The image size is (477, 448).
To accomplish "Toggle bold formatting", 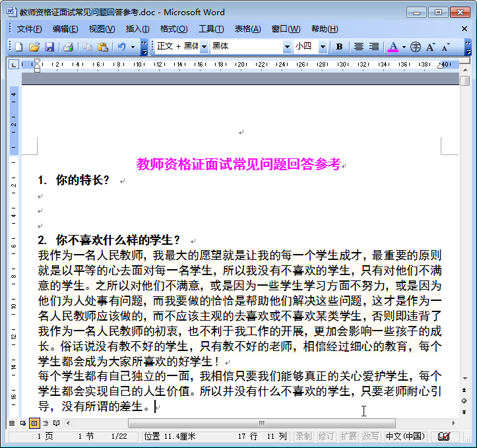I will 340,47.
